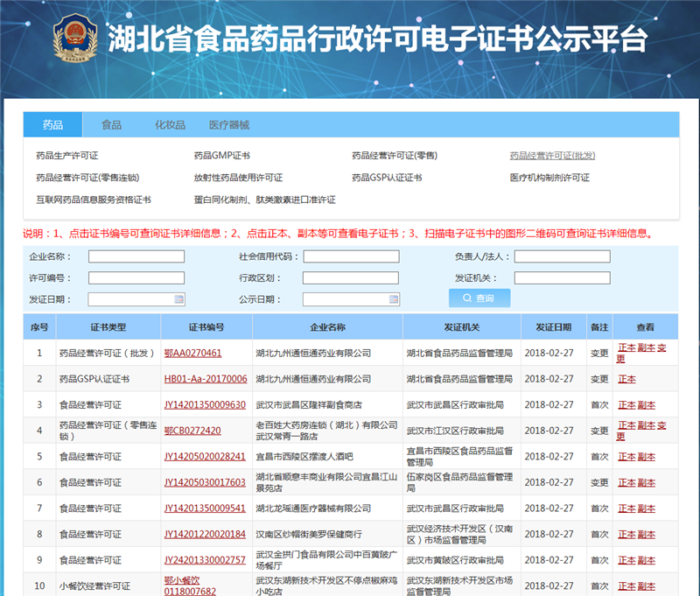The height and width of the screenshot is (596, 700).
Task: Select the 药品 tab
Action: [x=52, y=124]
